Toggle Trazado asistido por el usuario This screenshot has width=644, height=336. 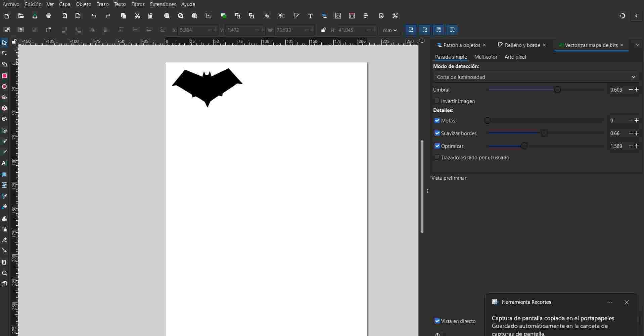437,157
